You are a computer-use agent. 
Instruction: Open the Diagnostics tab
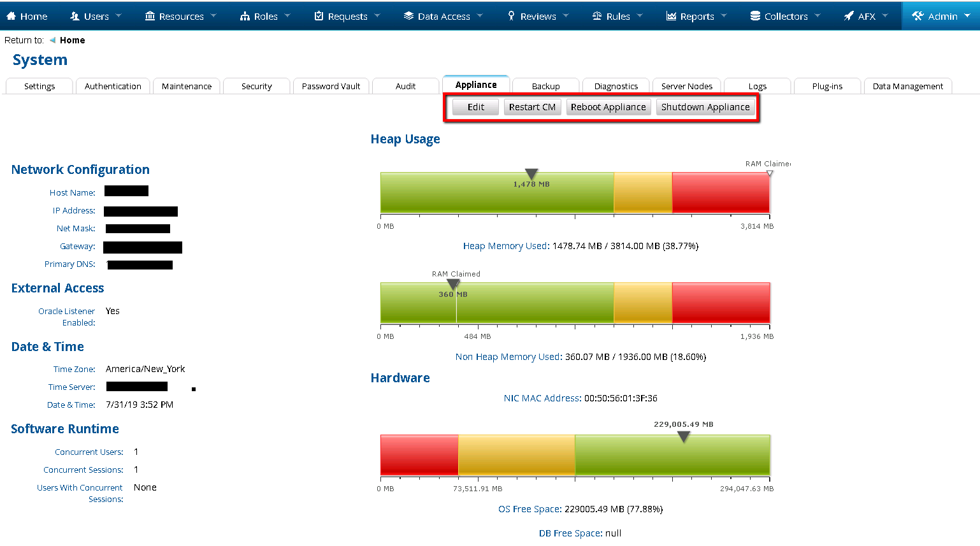click(616, 86)
